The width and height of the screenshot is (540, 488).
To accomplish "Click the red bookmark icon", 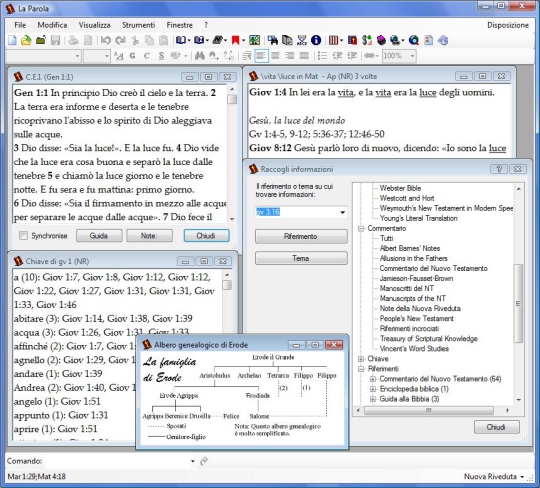I will pyautogui.click(x=236, y=40).
